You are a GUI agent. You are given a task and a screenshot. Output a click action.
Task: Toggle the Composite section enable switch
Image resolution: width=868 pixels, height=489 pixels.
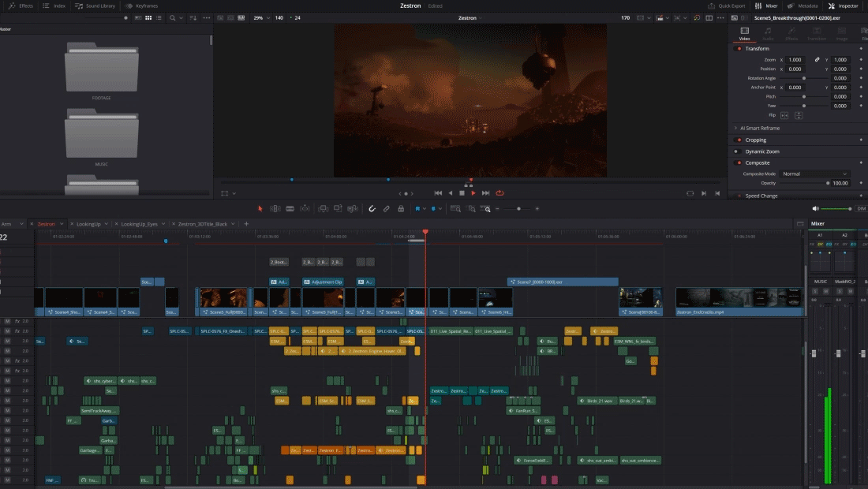point(739,162)
